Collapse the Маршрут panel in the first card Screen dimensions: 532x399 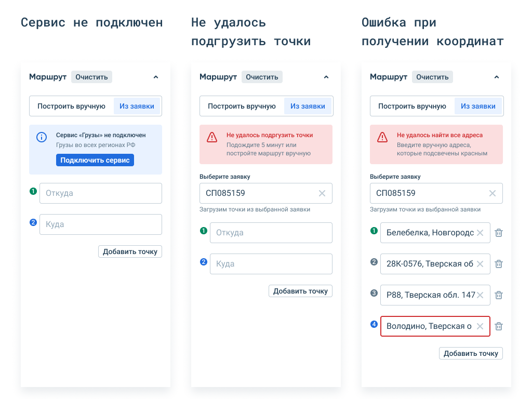click(156, 77)
